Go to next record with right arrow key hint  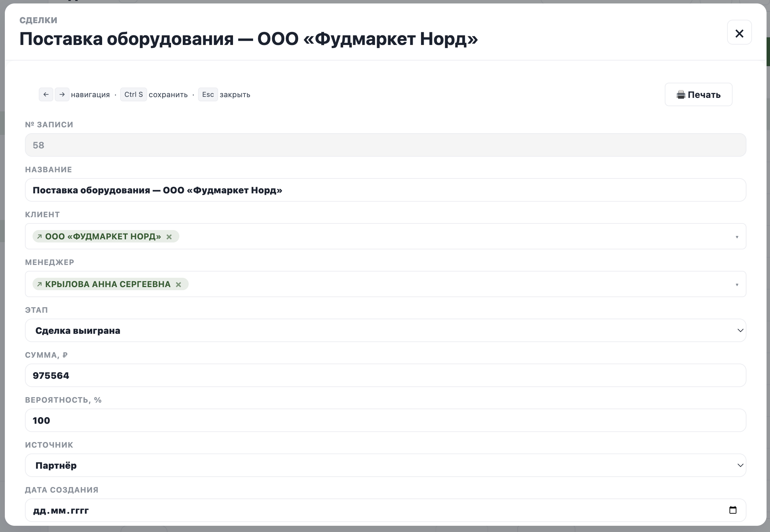[x=62, y=94]
